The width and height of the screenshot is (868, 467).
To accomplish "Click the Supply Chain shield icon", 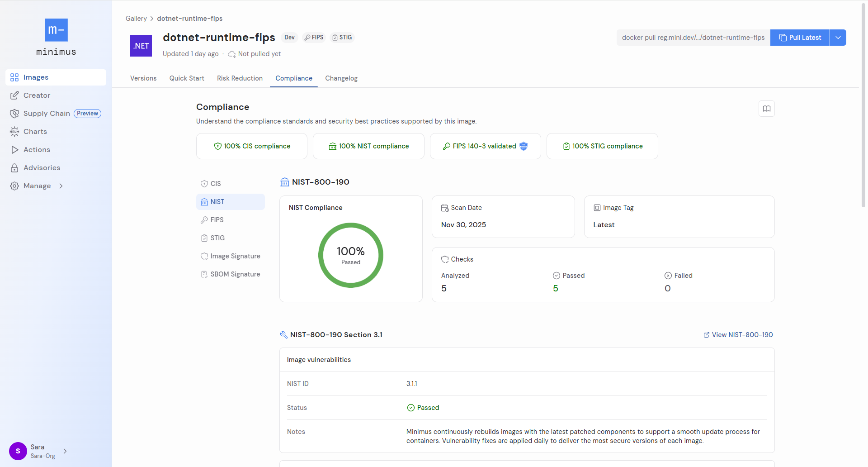I will pos(14,113).
